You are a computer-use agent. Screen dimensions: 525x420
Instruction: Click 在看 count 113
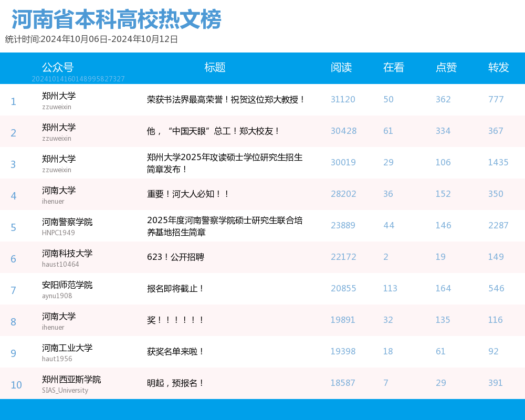(x=390, y=288)
